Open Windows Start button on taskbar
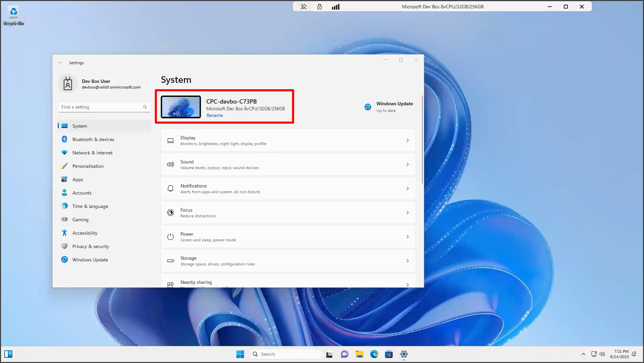 click(240, 354)
